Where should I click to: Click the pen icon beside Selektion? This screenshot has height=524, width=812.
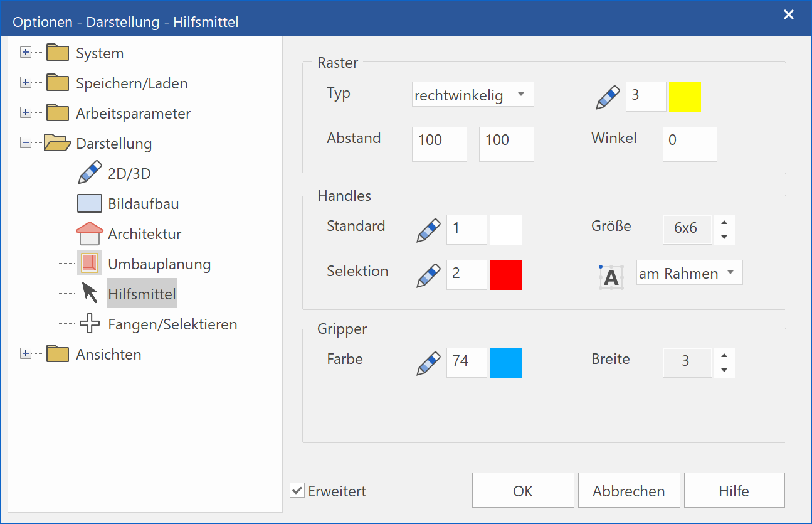tap(429, 275)
